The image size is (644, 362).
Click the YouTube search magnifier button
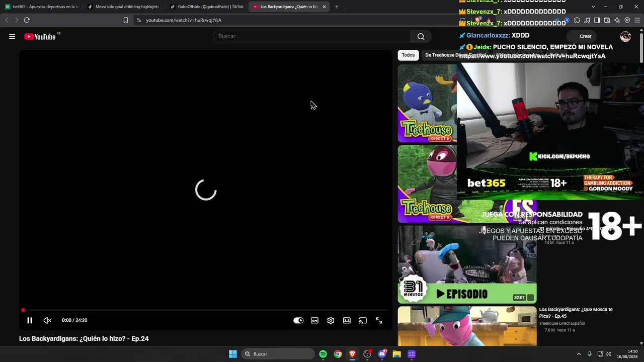click(421, 36)
